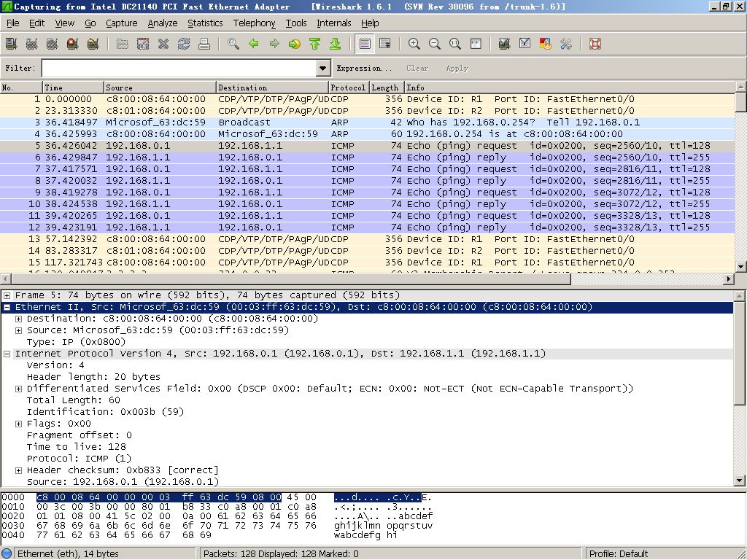Go to packet with number icon
The height and width of the screenshot is (560, 747).
[295, 44]
